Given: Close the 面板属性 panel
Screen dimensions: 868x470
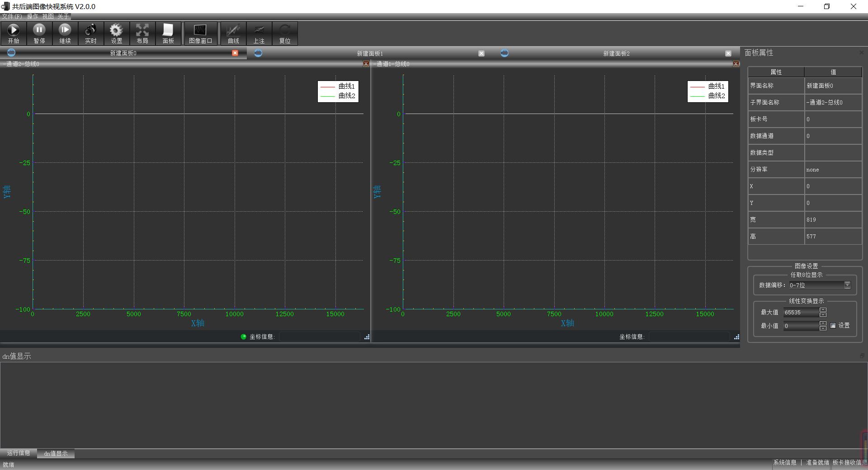Looking at the screenshot, I should click(861, 52).
